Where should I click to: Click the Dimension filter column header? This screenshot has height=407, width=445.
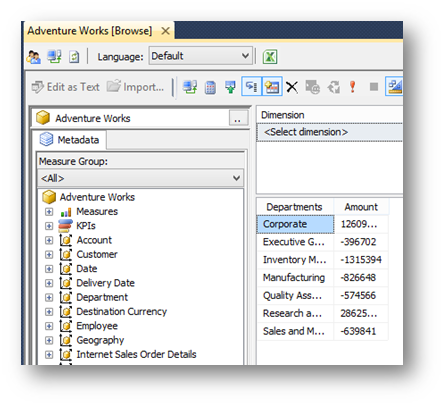click(x=329, y=115)
